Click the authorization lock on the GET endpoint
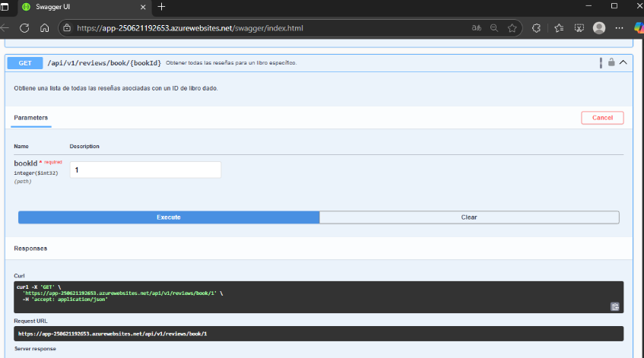The image size is (644, 358). pos(611,62)
